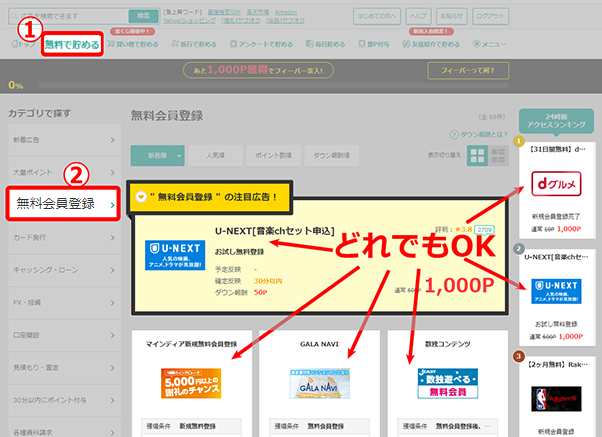This screenshot has height=437, width=602.
Task: Select grid view display toggle icon
Action: [x=477, y=155]
